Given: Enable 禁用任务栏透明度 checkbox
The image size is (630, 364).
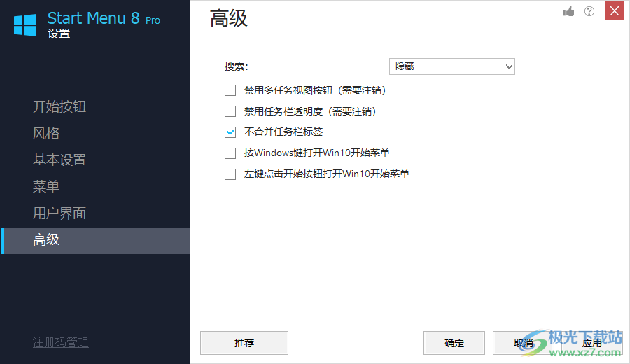Looking at the screenshot, I should [230, 111].
